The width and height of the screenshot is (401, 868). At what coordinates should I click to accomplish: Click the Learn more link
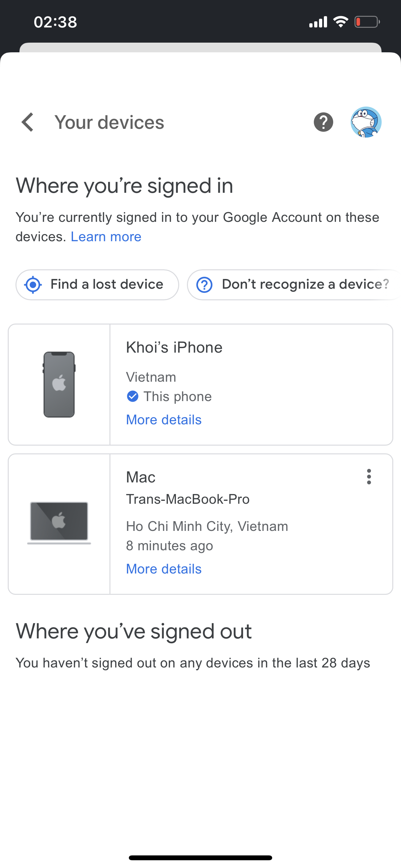click(106, 237)
